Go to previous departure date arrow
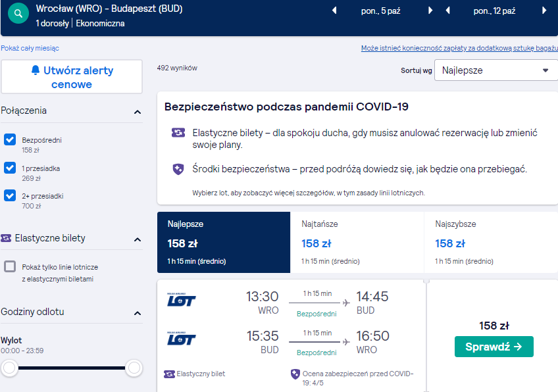The height and width of the screenshot is (392, 558). point(334,11)
